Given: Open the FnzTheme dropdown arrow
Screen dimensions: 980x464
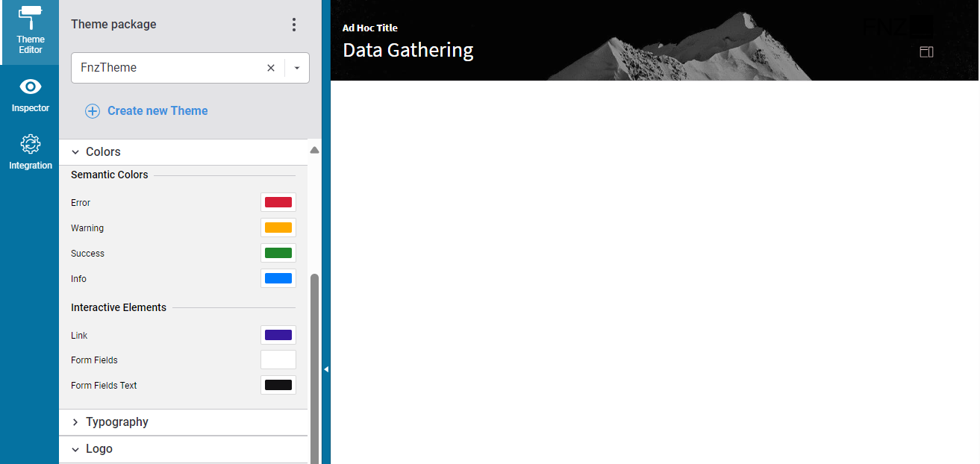Looking at the screenshot, I should [x=297, y=68].
